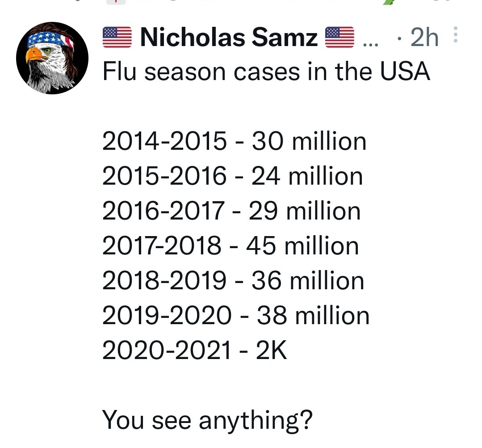Click the 2014-2015 data line

tap(234, 140)
